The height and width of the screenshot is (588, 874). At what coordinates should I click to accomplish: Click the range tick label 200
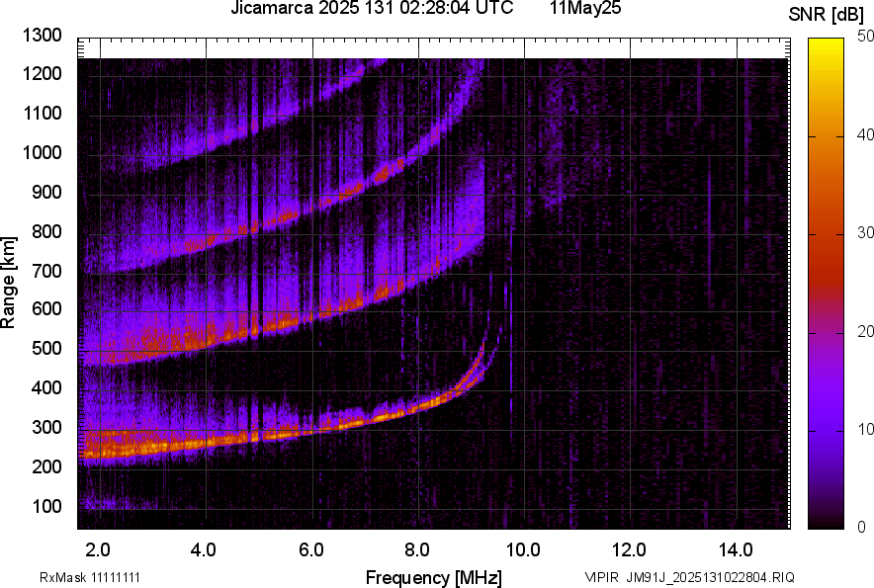(46, 465)
